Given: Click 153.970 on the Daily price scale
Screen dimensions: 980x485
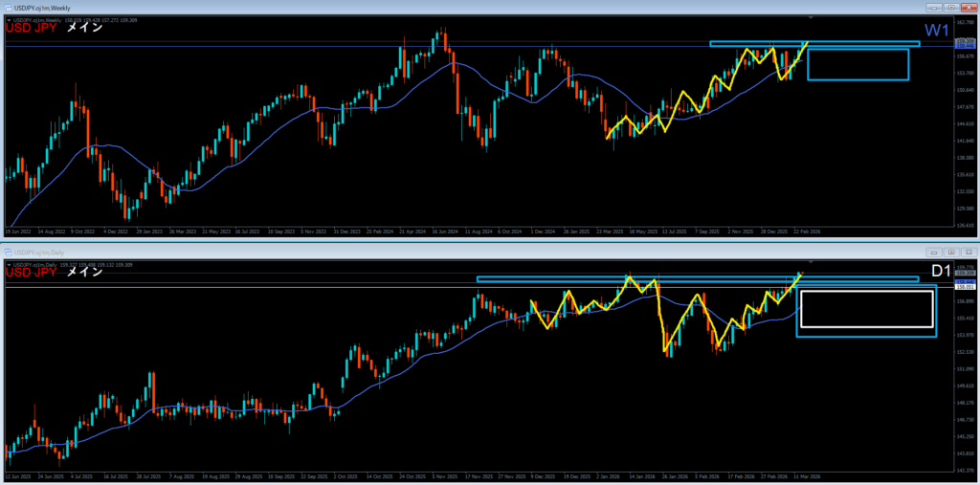Looking at the screenshot, I should [965, 335].
